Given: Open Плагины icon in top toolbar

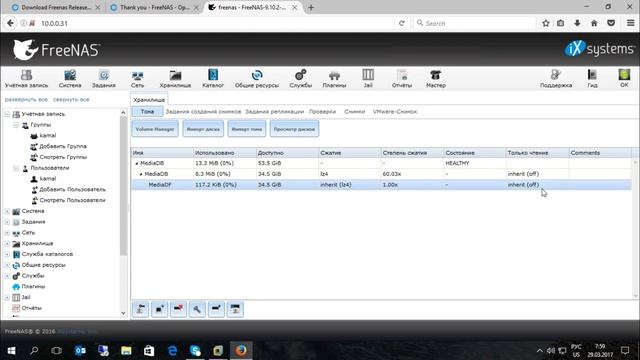Looking at the screenshot, I should point(334,78).
